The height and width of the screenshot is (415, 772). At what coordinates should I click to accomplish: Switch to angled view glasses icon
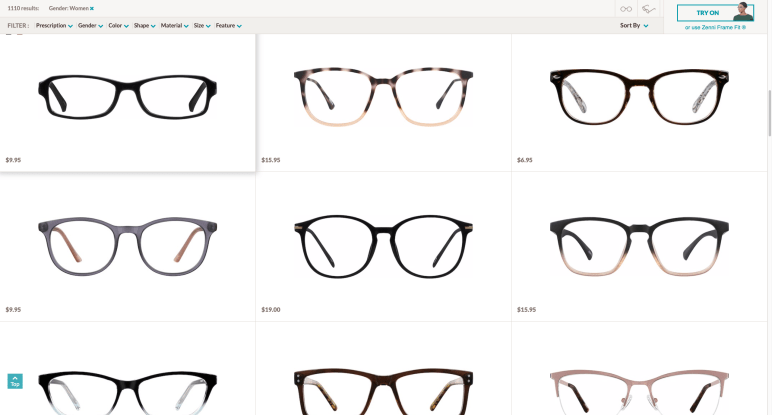648,9
